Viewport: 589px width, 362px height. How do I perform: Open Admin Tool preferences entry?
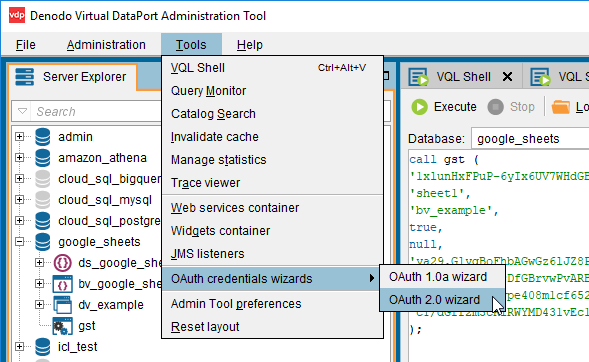click(x=272, y=303)
